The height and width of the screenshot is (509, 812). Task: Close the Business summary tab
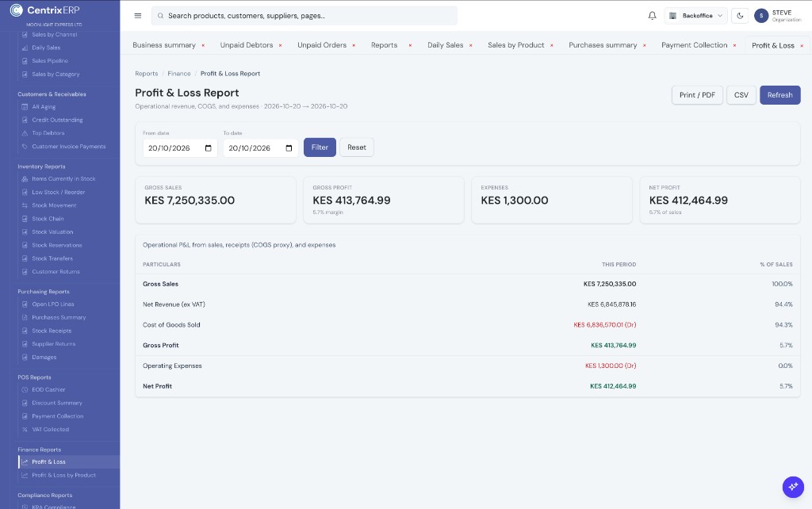203,45
